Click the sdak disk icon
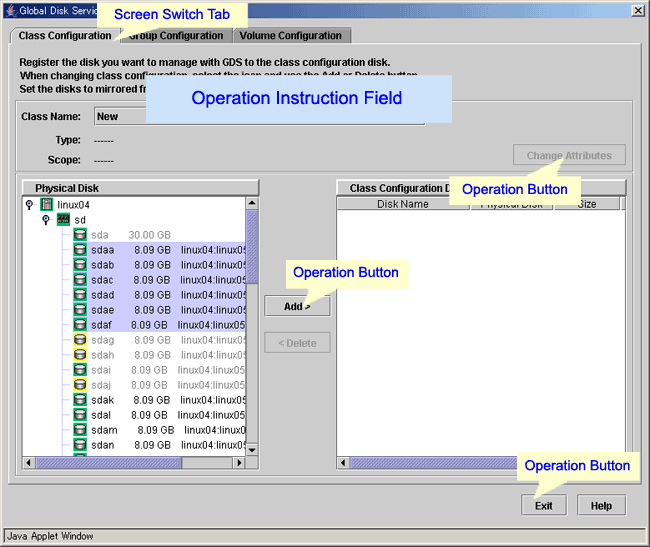This screenshot has height=547, width=650. [79, 400]
